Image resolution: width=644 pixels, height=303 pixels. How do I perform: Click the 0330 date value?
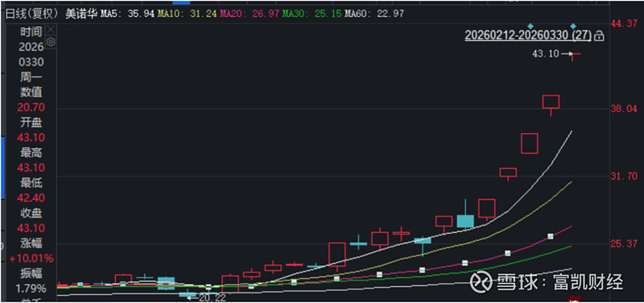[x=31, y=62]
